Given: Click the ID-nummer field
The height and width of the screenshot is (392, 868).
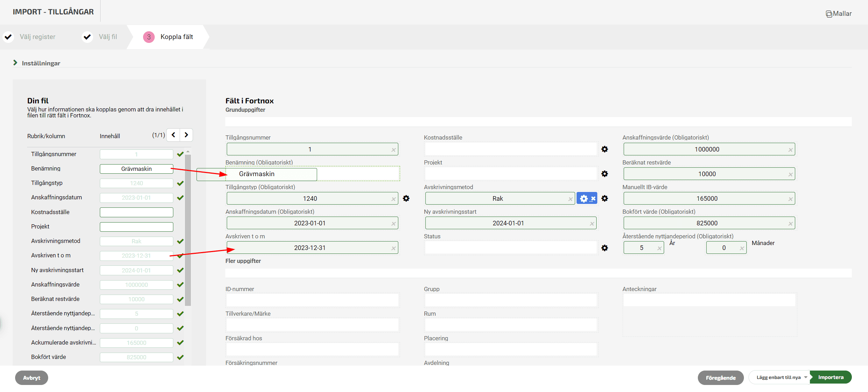Looking at the screenshot, I should click(x=313, y=300).
